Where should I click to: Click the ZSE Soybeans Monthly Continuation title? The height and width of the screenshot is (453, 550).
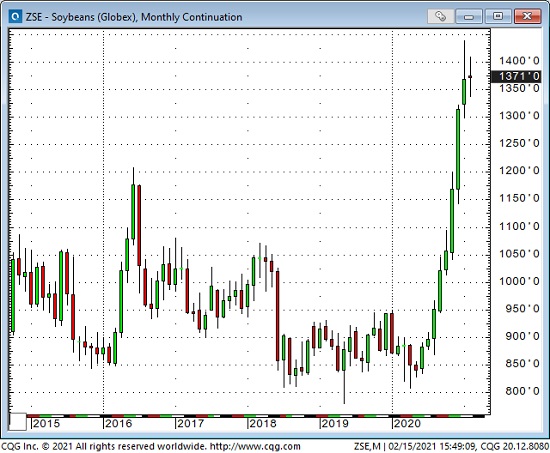(x=134, y=17)
